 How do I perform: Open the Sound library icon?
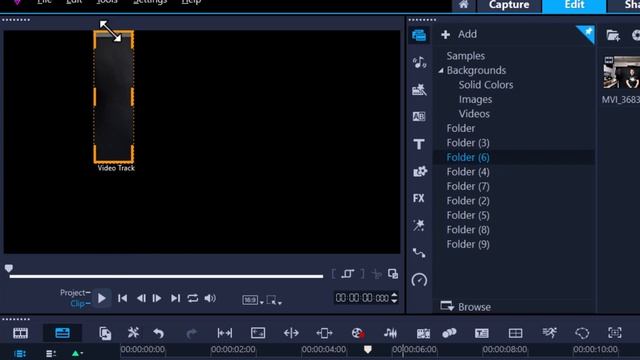419,62
